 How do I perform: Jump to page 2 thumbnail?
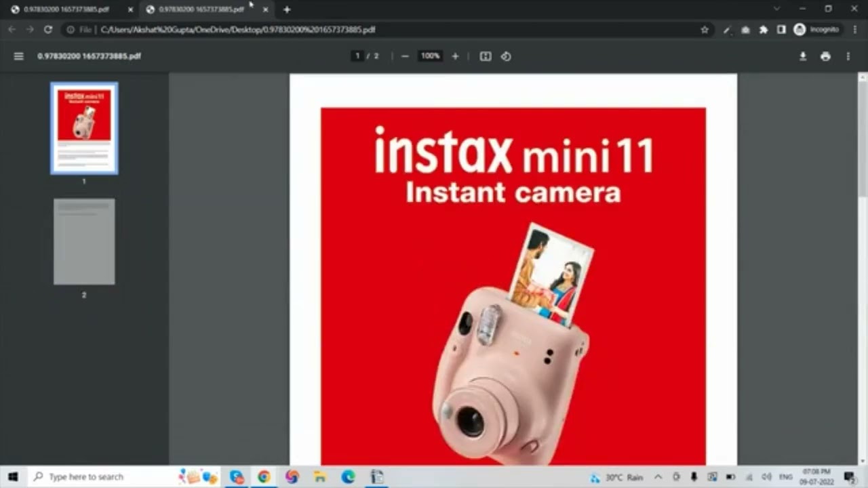[x=84, y=241]
